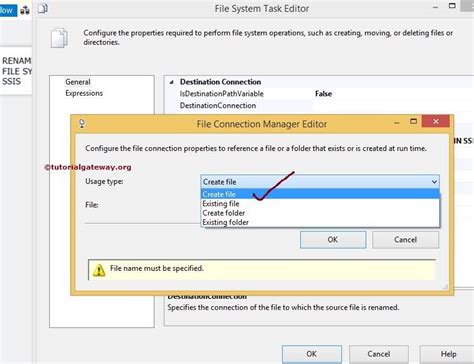
Task: Click the warning icon beside file name message
Action: tap(99, 270)
